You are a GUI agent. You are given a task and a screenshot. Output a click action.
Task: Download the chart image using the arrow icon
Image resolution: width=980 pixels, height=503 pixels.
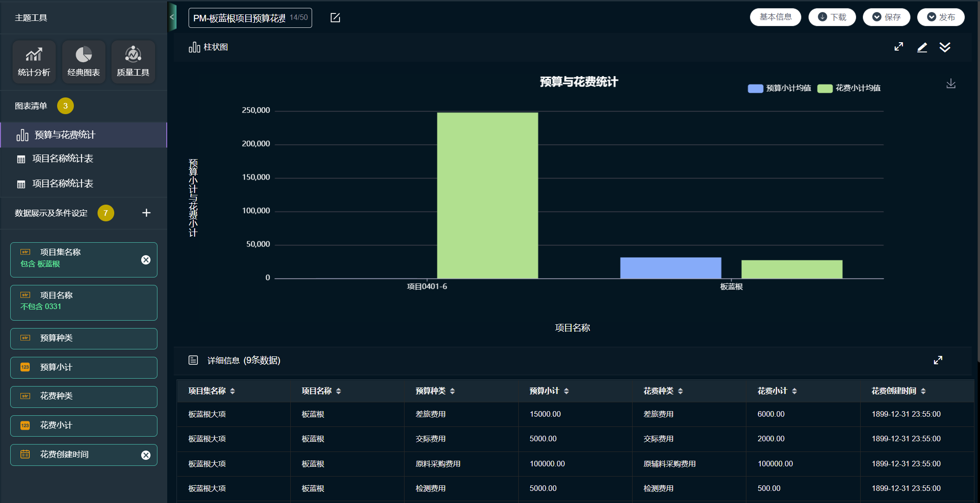pos(951,84)
